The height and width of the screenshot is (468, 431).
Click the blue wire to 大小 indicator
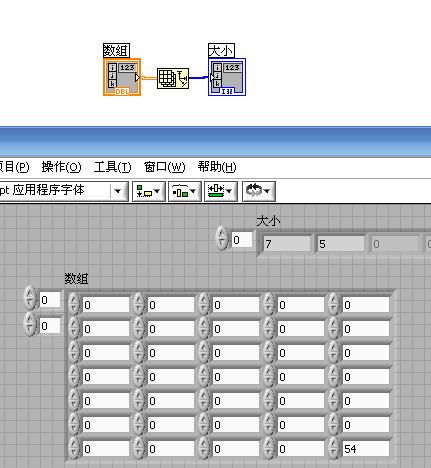pos(199,78)
